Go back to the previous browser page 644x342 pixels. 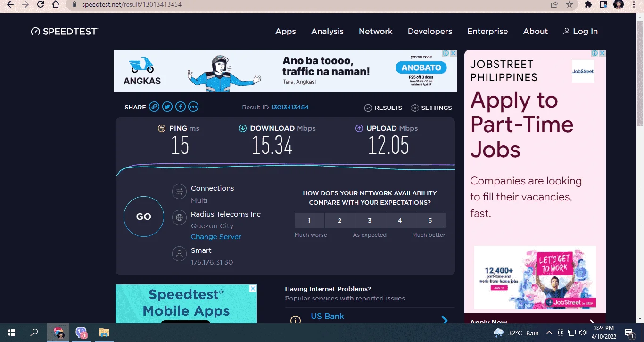(x=10, y=5)
